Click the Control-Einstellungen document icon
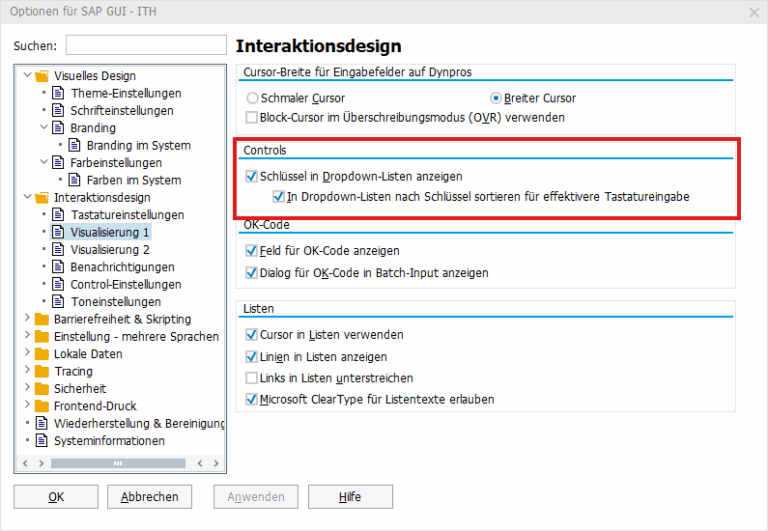The image size is (768, 531). [x=58, y=284]
